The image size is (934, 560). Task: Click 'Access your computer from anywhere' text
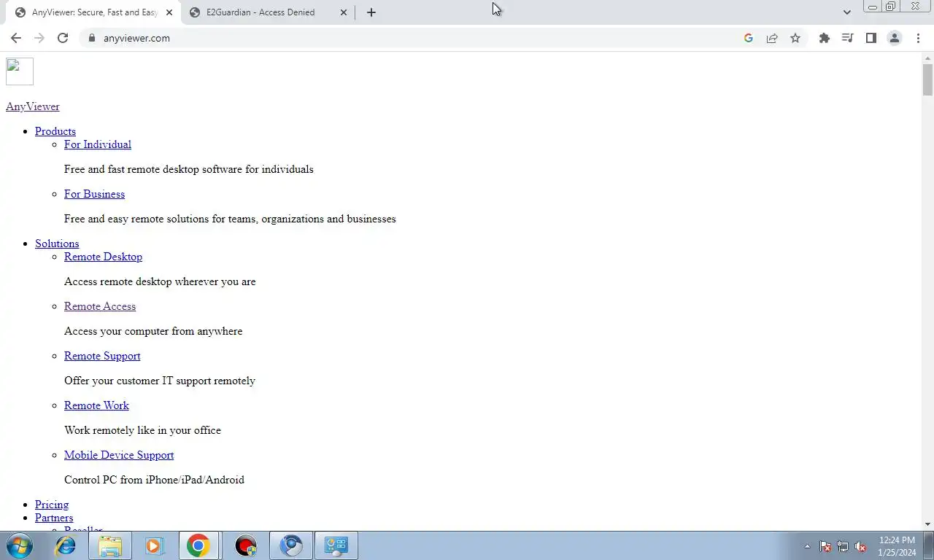point(153,331)
